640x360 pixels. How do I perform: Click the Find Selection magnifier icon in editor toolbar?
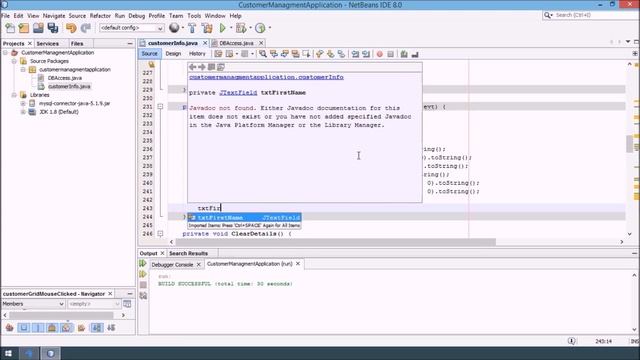tap(263, 54)
